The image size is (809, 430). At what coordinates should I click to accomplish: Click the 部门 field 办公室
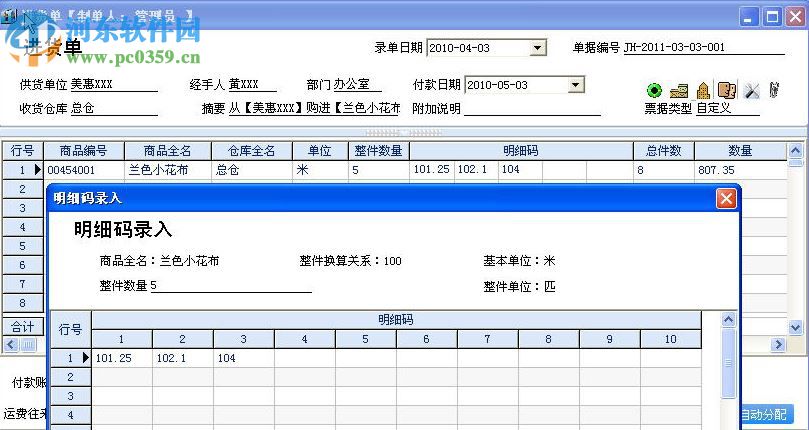click(x=358, y=85)
